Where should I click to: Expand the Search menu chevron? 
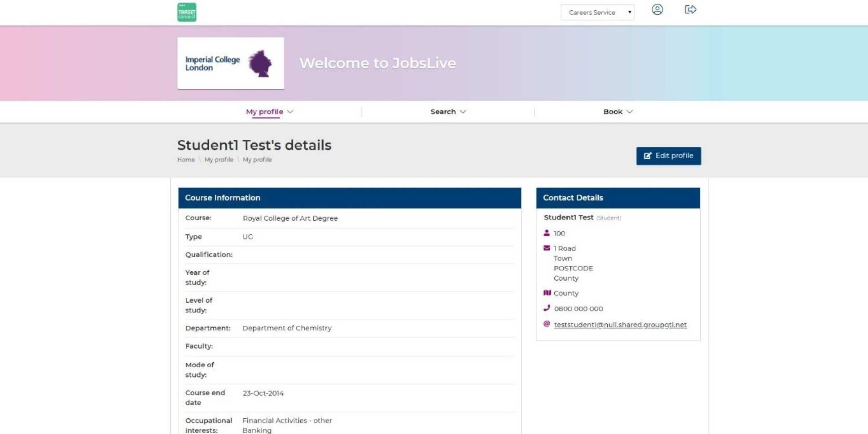(463, 112)
